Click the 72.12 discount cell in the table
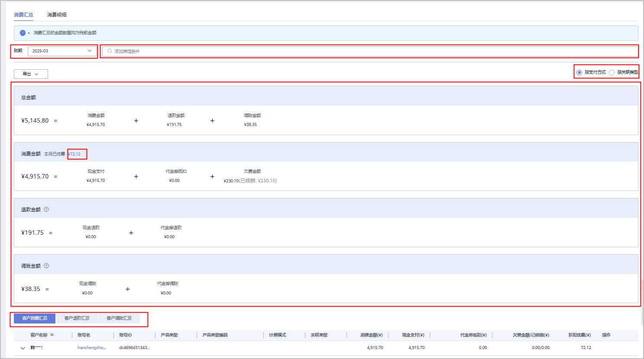 586,348
